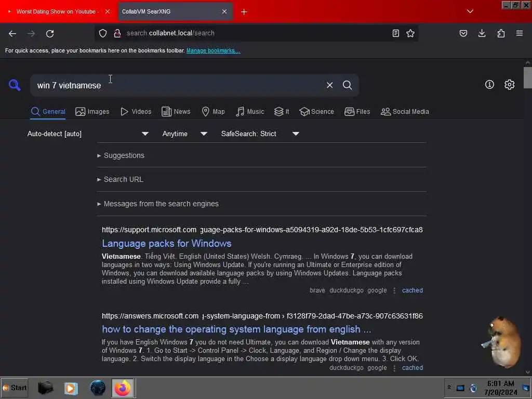Open the list all tabs chevron
This screenshot has width=532, height=399.
coord(470,11)
